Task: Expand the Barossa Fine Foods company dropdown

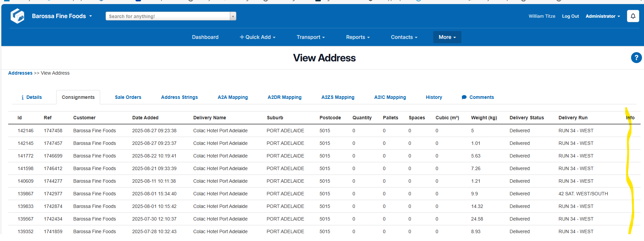Action: pos(62,16)
